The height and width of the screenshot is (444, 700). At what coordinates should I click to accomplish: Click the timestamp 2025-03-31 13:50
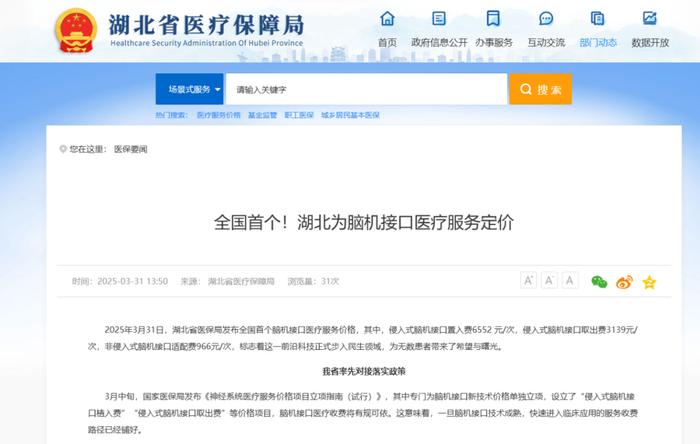pyautogui.click(x=132, y=281)
